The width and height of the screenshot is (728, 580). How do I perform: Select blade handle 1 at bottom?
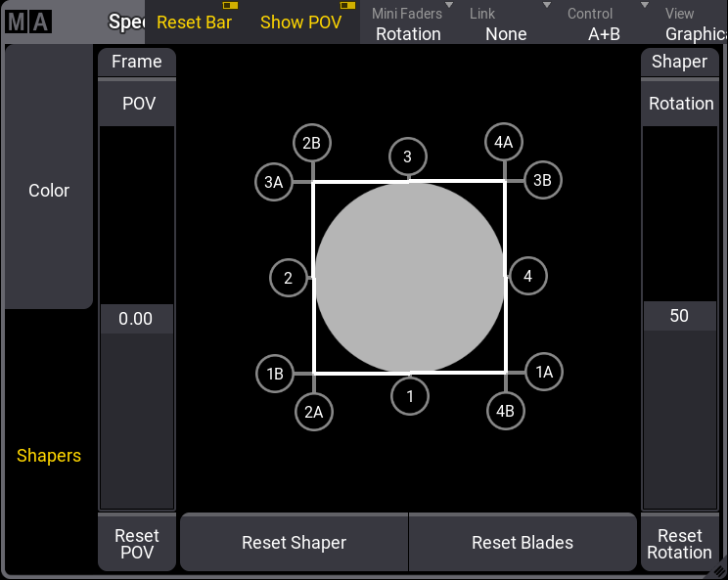pyautogui.click(x=409, y=396)
